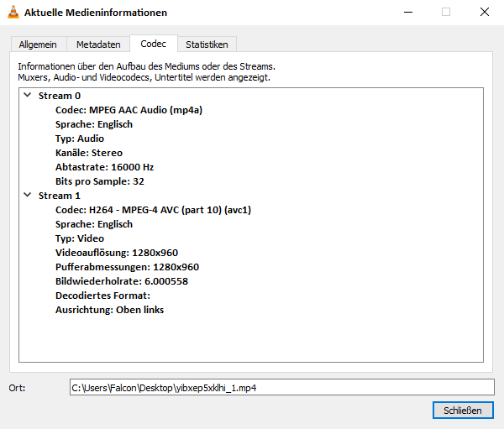Select the Kanäle: Stereo row
Image resolution: width=504 pixels, height=429 pixels.
[x=88, y=153]
